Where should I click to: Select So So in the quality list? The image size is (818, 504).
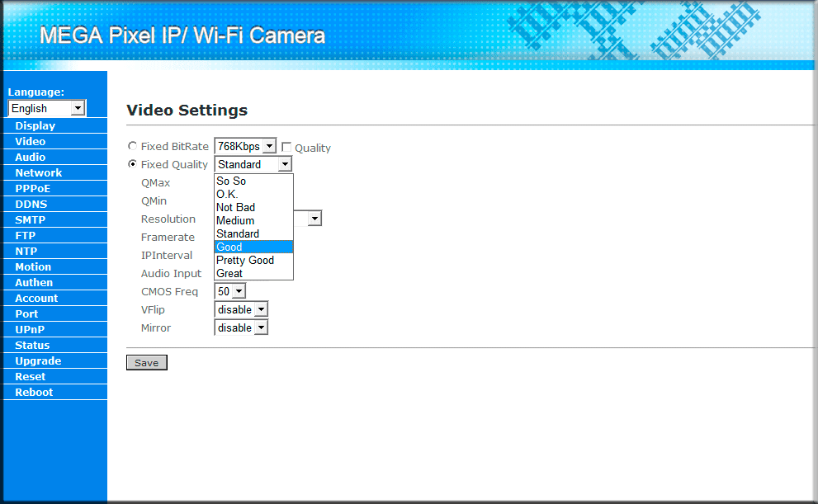coord(253,181)
